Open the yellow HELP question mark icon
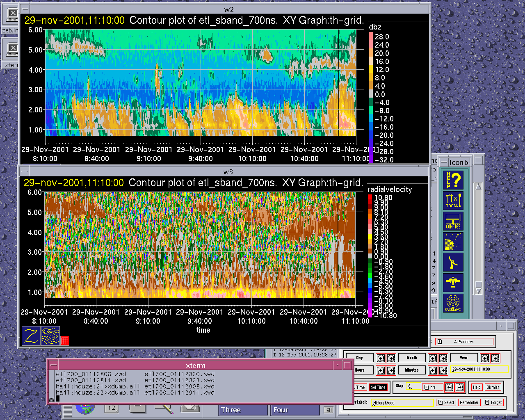Screen dimensions: 525x420 453,180
